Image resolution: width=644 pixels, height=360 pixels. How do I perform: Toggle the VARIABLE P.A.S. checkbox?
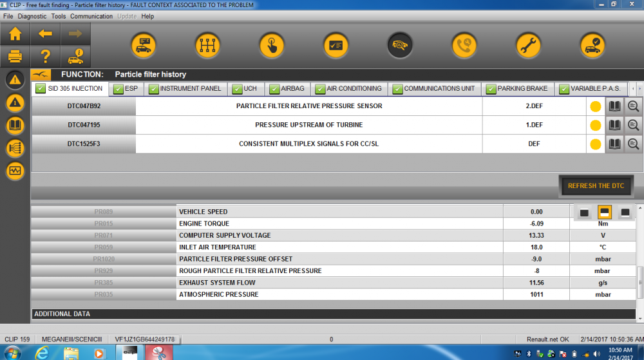tap(564, 89)
